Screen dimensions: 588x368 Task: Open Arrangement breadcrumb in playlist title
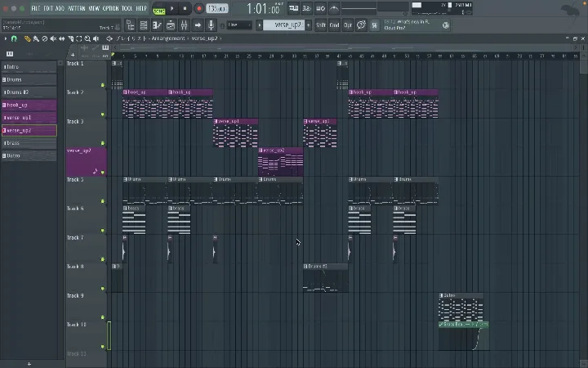(x=168, y=38)
